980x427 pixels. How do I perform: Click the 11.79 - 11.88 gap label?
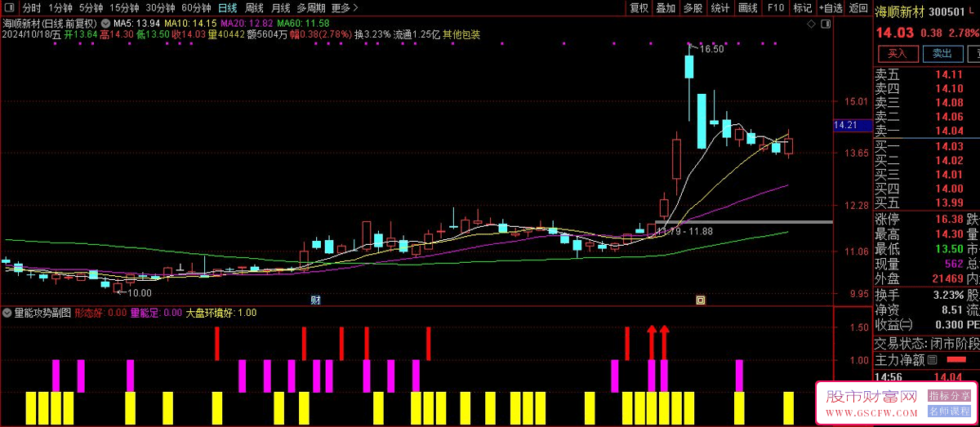pos(685,231)
